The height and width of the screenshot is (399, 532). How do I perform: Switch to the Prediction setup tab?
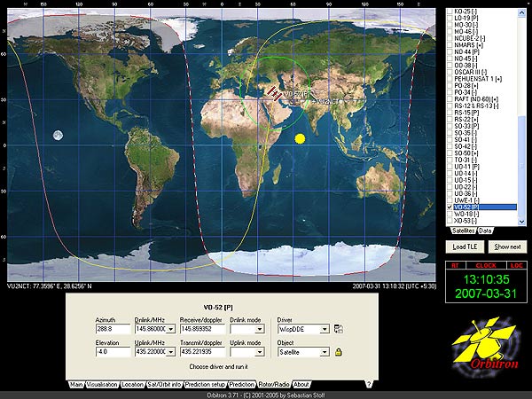[x=205, y=385]
